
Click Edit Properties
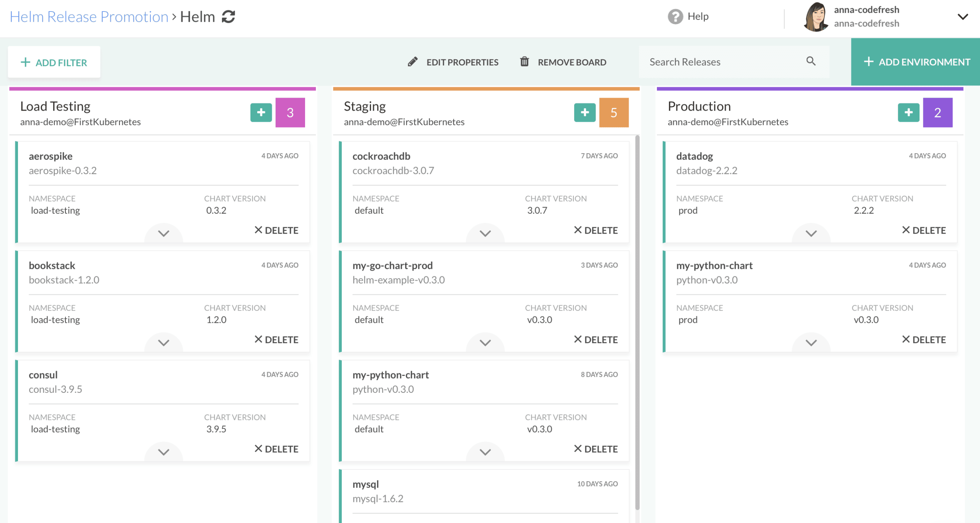pyautogui.click(x=453, y=62)
